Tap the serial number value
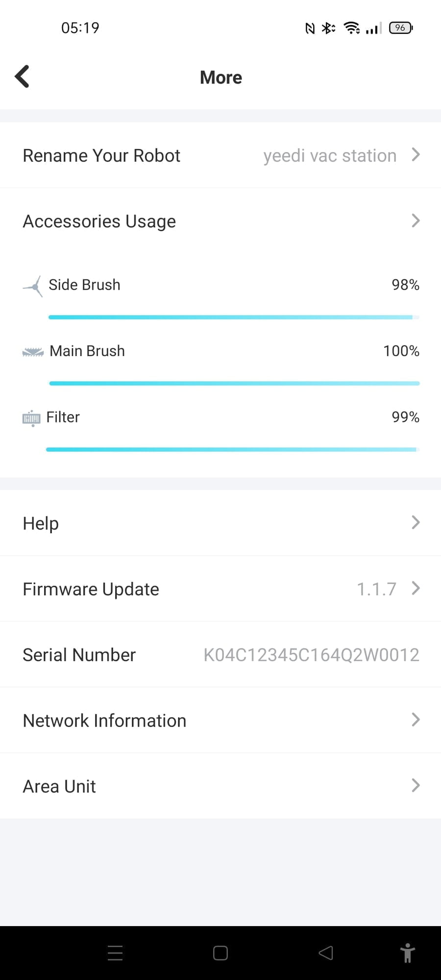 click(311, 655)
